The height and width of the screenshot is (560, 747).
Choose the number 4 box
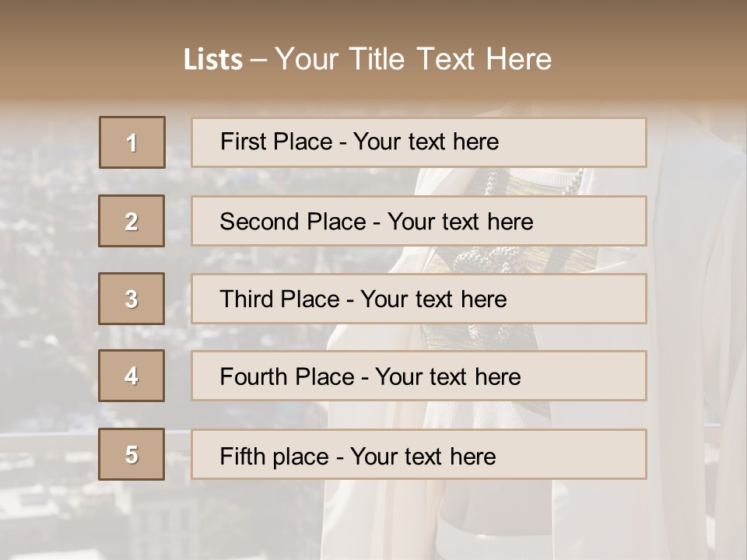pyautogui.click(x=132, y=376)
